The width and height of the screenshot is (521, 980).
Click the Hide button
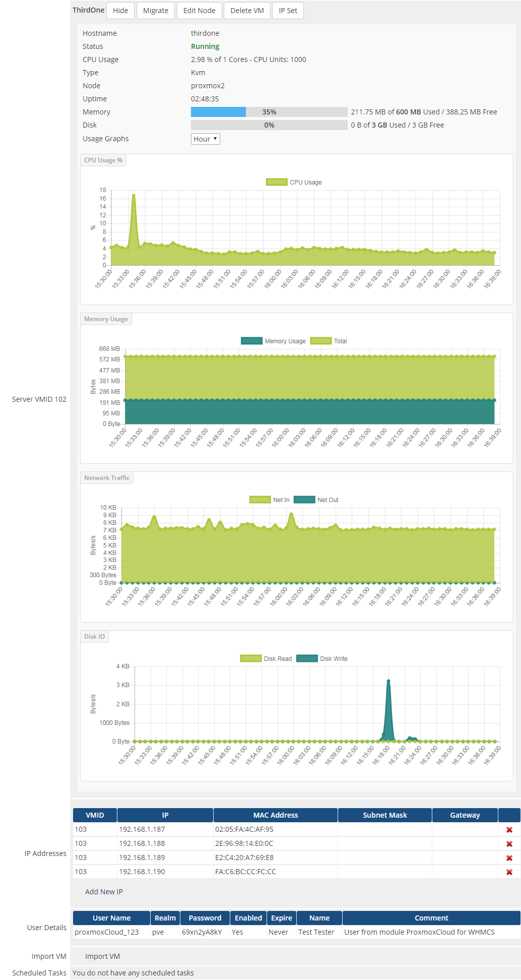[x=120, y=11]
